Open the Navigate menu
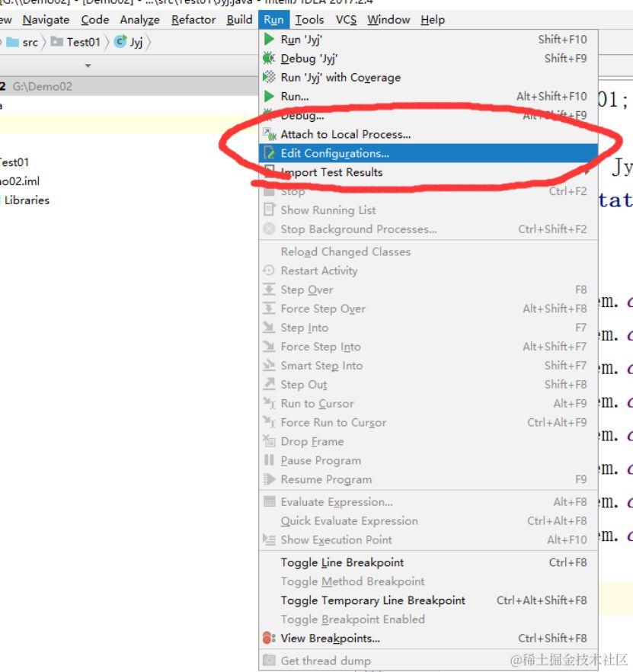 pos(46,20)
